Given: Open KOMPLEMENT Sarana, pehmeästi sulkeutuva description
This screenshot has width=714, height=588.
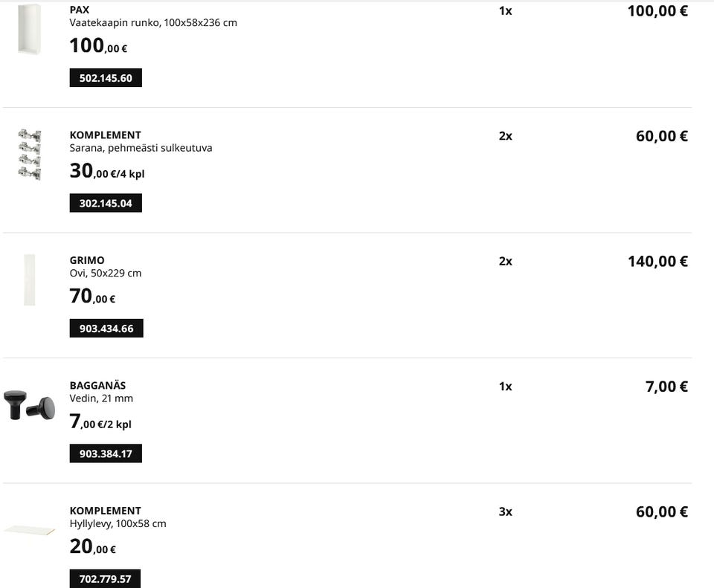Looking at the screenshot, I should (x=141, y=148).
